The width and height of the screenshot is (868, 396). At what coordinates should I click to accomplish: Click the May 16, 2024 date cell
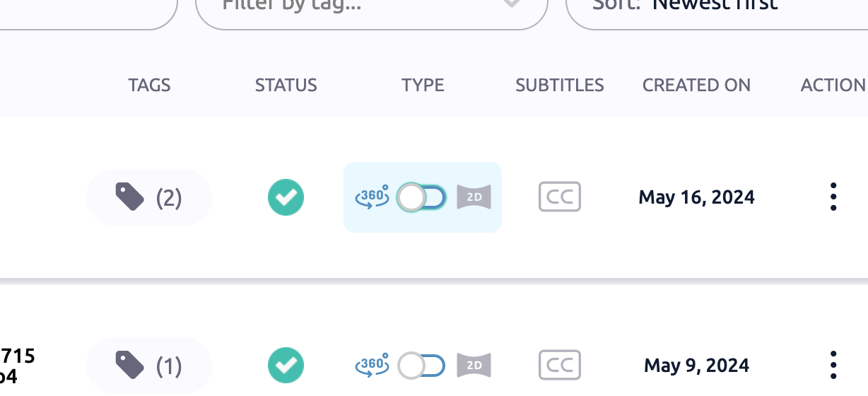(696, 197)
